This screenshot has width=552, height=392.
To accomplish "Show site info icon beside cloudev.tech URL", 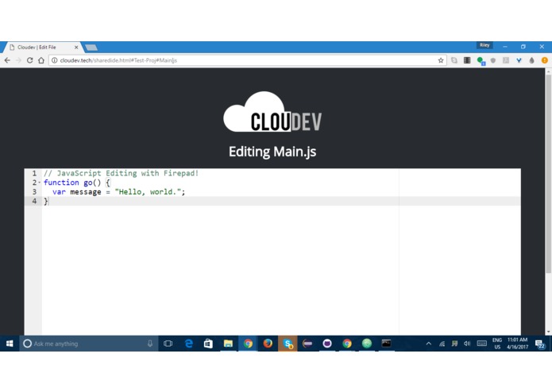I will tap(55, 60).
